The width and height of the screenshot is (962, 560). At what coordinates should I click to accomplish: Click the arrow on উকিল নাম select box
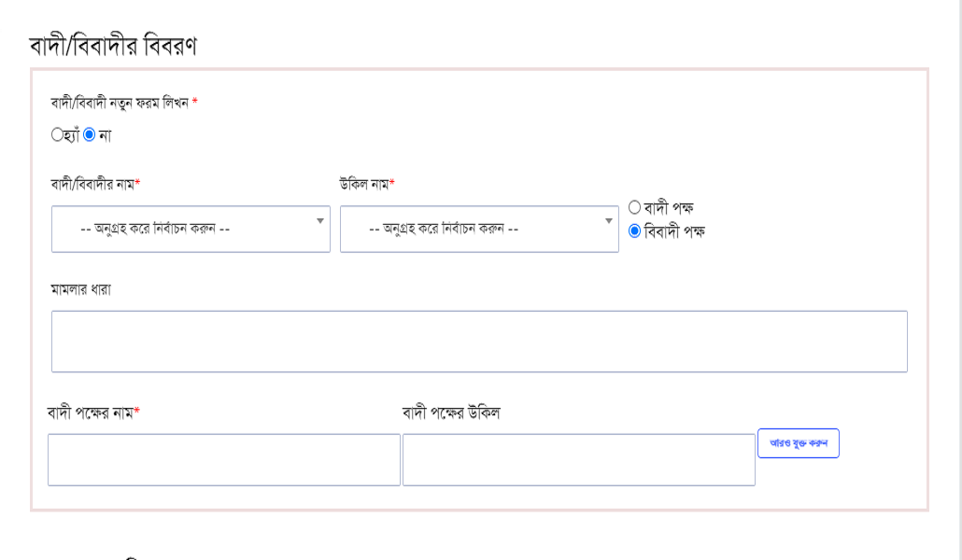[608, 220]
